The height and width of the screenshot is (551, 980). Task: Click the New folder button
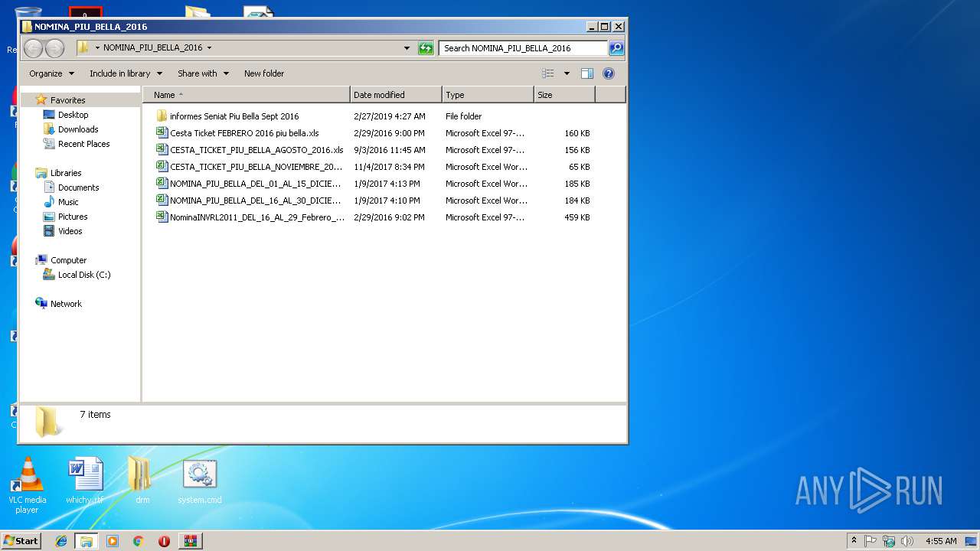pyautogui.click(x=264, y=73)
